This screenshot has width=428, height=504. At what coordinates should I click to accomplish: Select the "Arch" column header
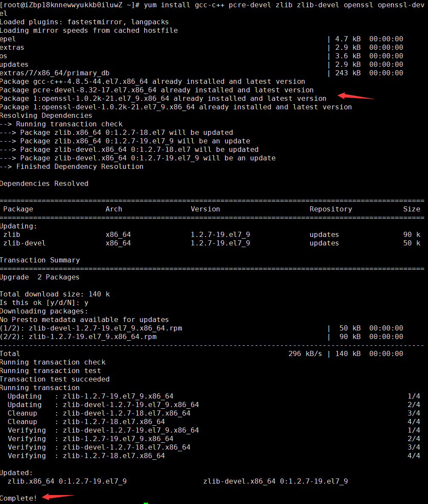114,209
